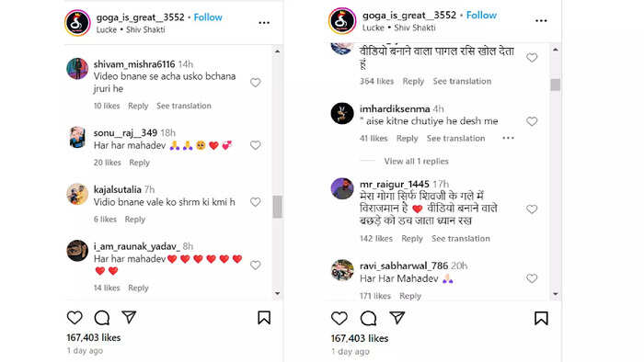Click the left comments scrollbar thumb
The image size is (644, 362).
[x=278, y=207]
